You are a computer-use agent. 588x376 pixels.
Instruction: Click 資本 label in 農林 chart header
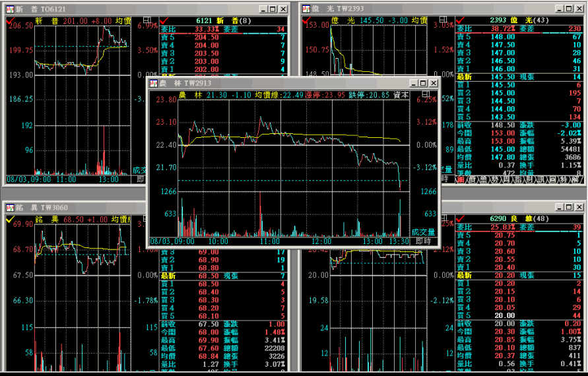click(x=401, y=95)
